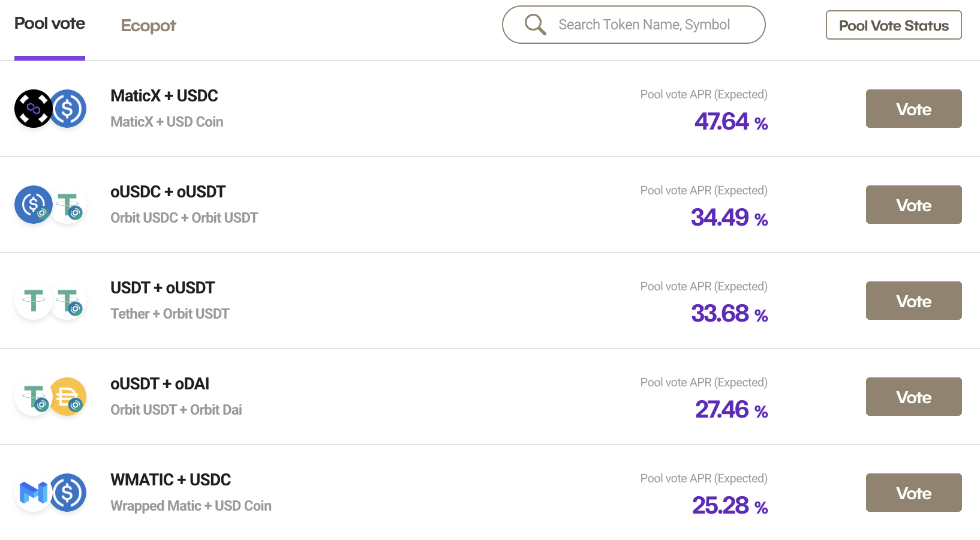Screen dimensions: 980x540
Task: Click the search magnifier icon
Action: click(x=535, y=25)
